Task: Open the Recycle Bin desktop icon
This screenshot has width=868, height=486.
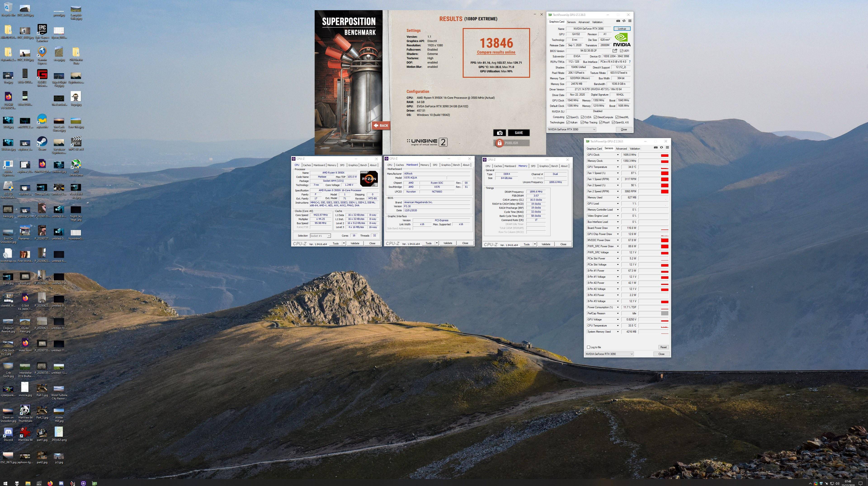Action: point(8,9)
